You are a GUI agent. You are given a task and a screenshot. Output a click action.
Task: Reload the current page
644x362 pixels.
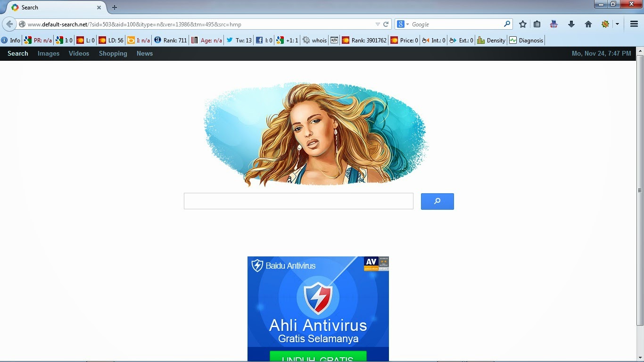[x=386, y=25]
